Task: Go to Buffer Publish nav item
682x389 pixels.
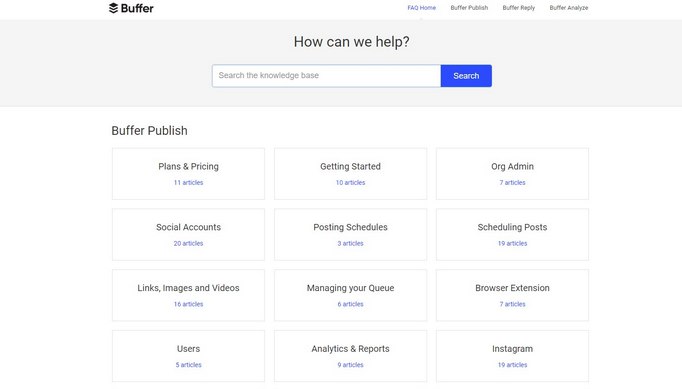Action: point(469,8)
